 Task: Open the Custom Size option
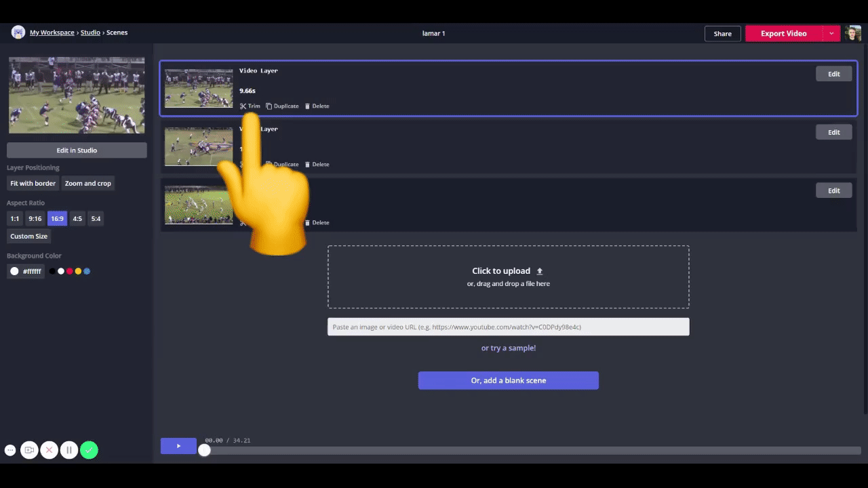[x=29, y=237]
